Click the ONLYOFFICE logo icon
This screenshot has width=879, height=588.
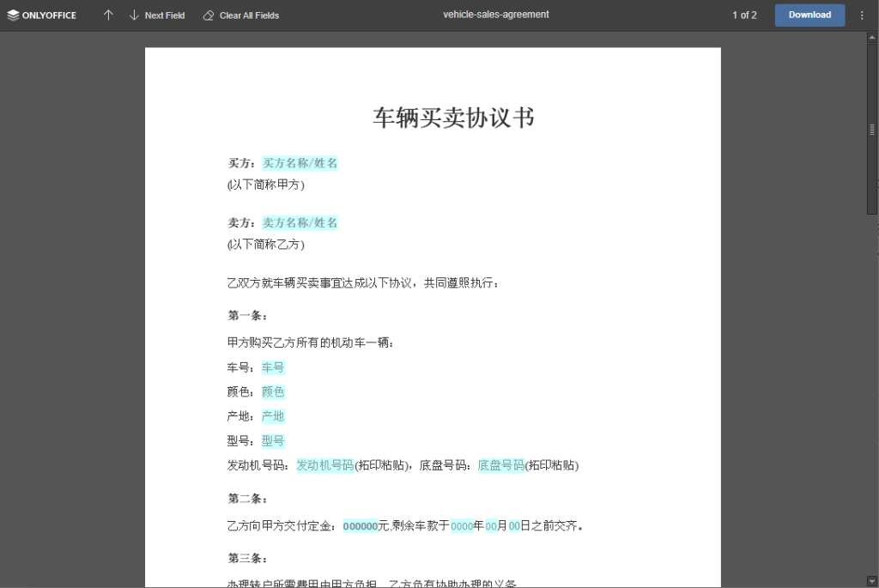coord(15,15)
